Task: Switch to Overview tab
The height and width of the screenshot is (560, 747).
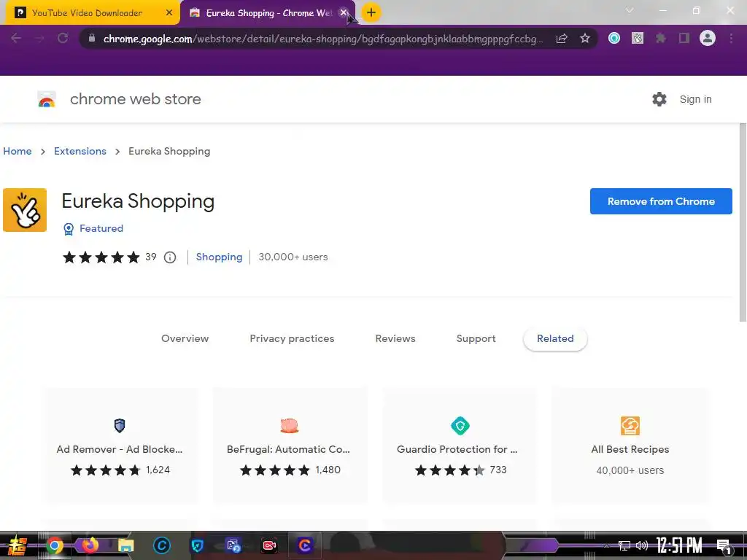Action: click(185, 338)
